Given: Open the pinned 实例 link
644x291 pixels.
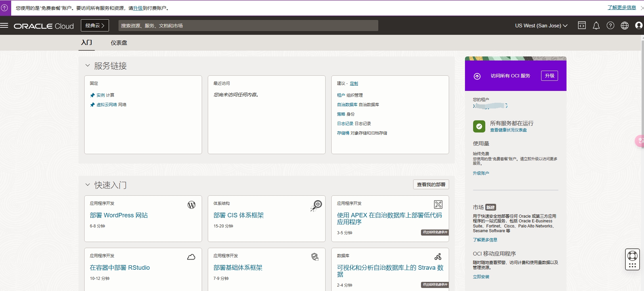Looking at the screenshot, I should (101, 95).
